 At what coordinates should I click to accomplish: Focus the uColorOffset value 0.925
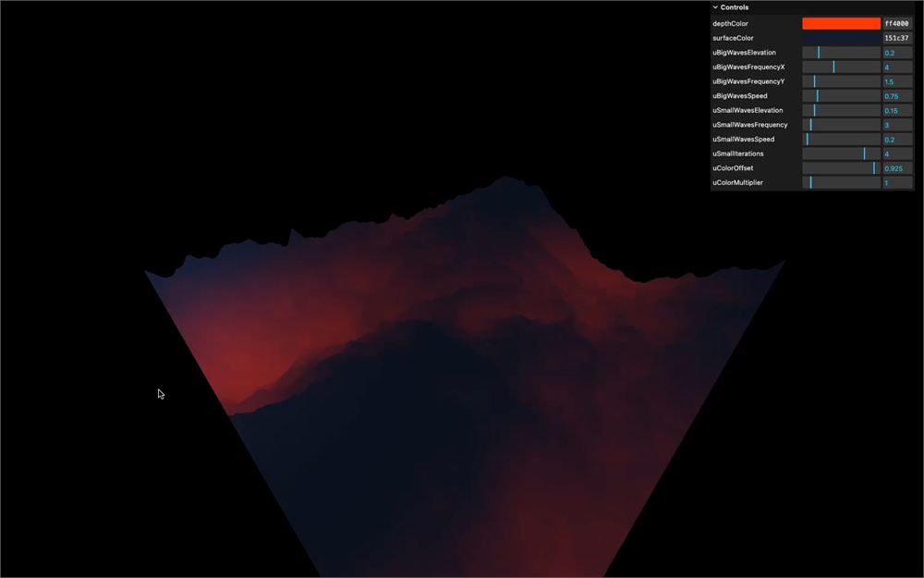[897, 168]
